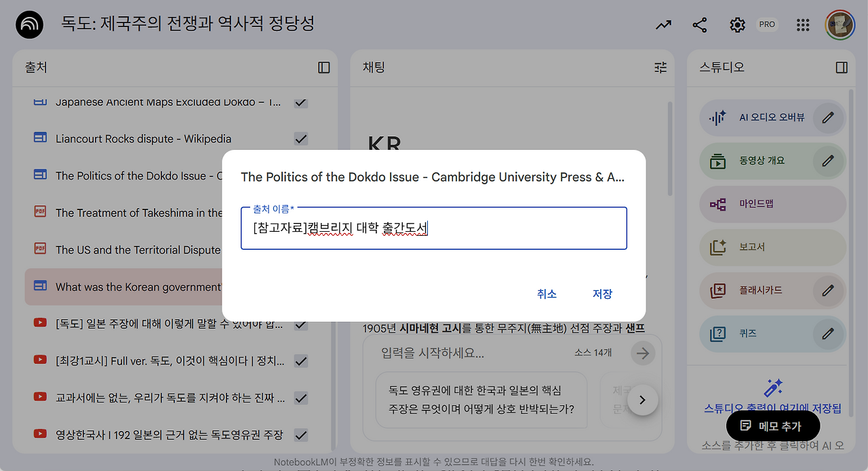This screenshot has width=868, height=471.
Task: Click 저장 in the rename dialog
Action: [x=602, y=293]
